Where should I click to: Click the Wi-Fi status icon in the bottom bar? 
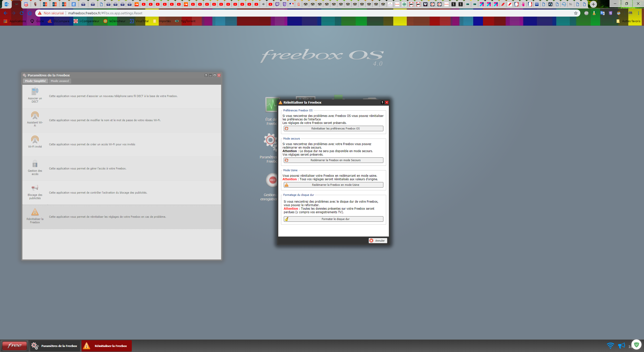610,346
